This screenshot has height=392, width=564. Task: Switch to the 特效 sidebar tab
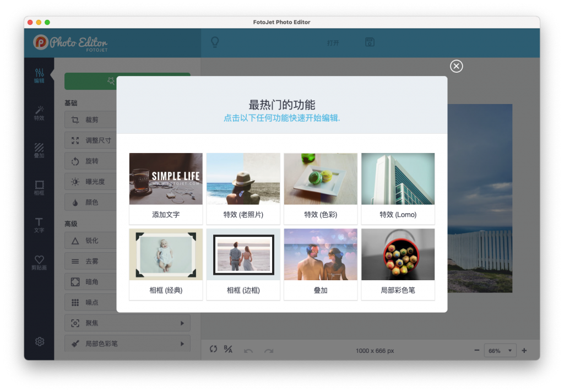(x=39, y=113)
